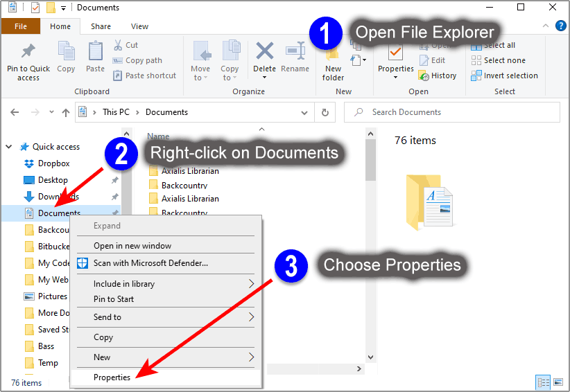Click the Help question mark icon
The width and height of the screenshot is (570, 392).
click(560, 26)
